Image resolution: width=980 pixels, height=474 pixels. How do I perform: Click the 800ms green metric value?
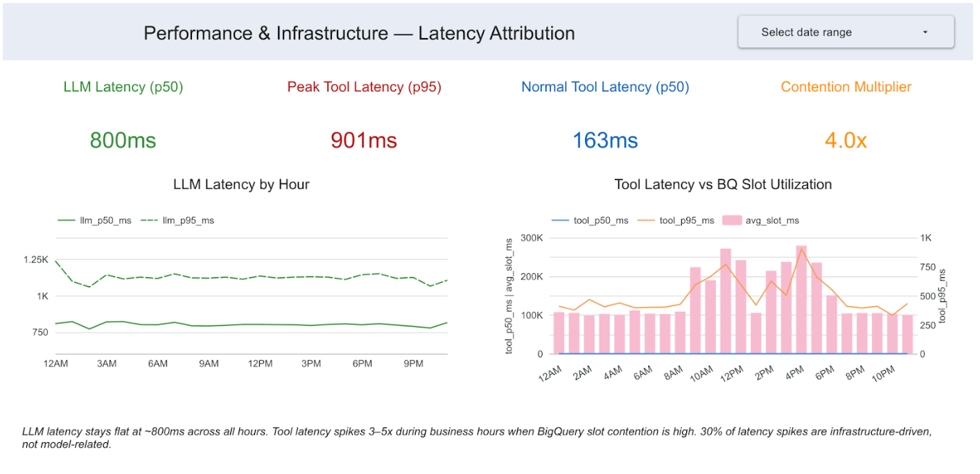(122, 140)
